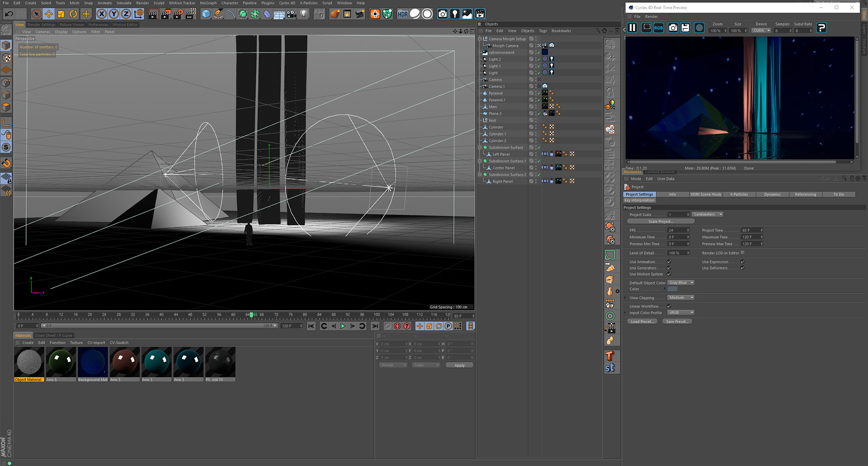This screenshot has width=868, height=466.
Task: Open the Dynamics tab in attributes
Action: tap(772, 195)
